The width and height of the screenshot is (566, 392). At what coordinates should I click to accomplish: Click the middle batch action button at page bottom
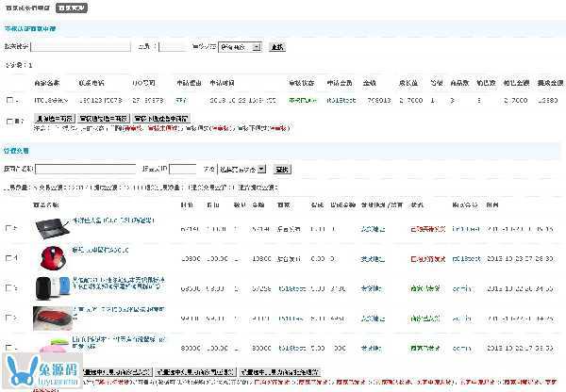tap(195, 371)
